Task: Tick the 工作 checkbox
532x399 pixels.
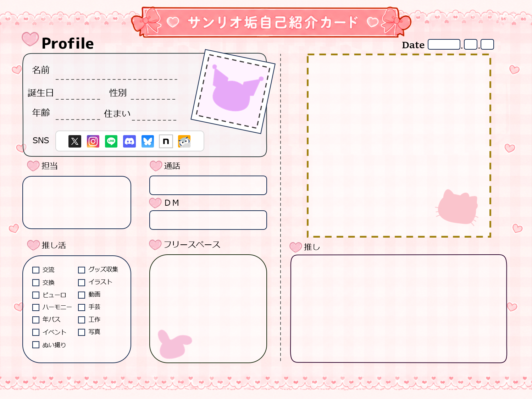Action: click(x=82, y=320)
